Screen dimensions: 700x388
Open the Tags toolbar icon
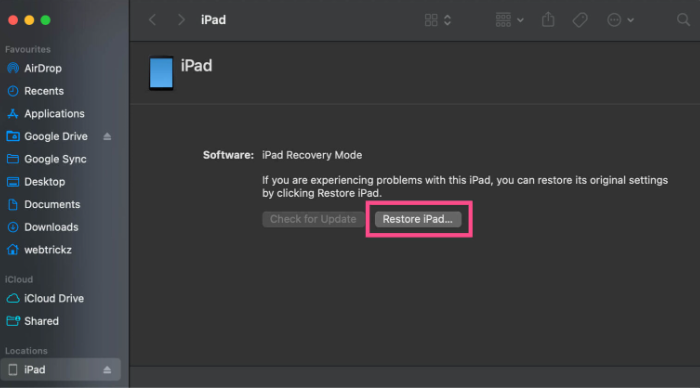click(580, 20)
